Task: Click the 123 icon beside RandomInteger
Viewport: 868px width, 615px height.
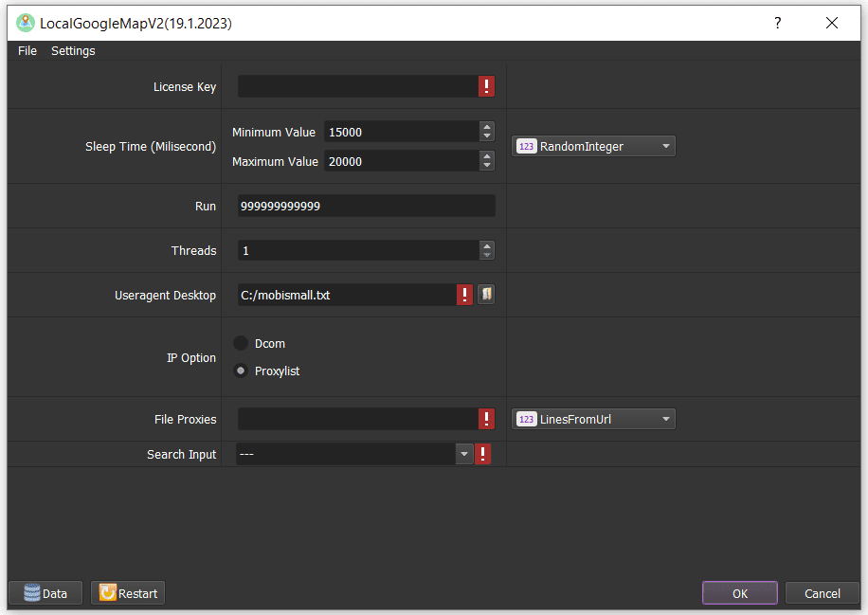Action: coord(527,146)
